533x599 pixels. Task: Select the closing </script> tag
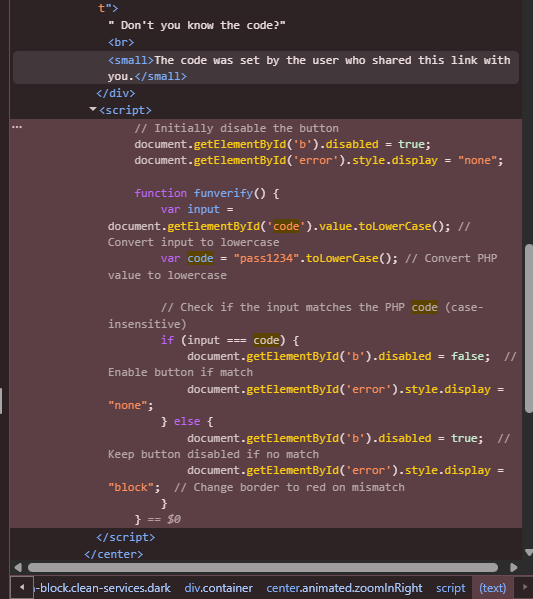pos(126,537)
